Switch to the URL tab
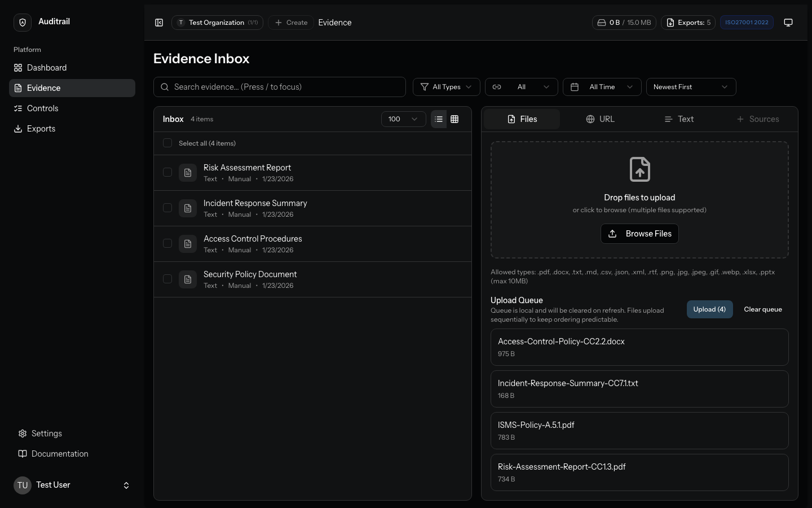 pos(600,119)
